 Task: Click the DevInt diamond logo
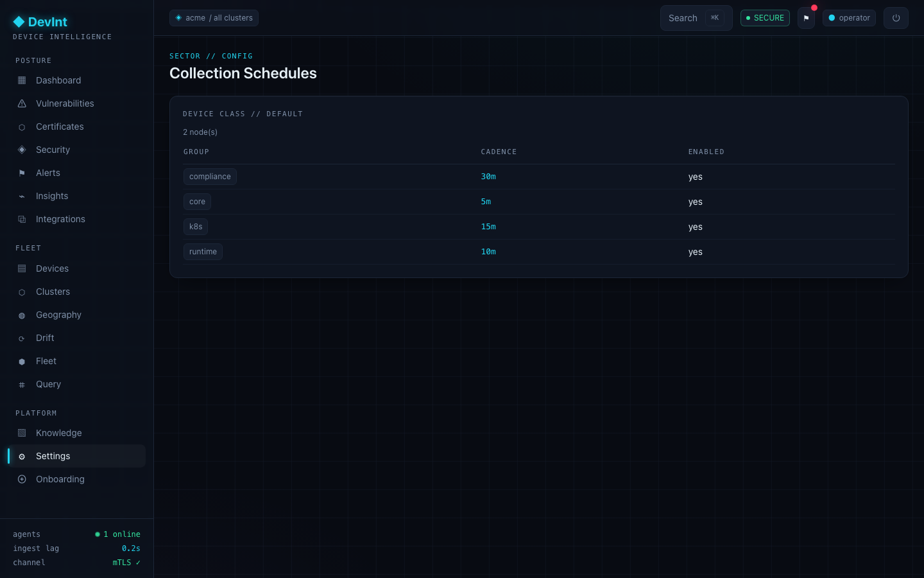tap(19, 22)
